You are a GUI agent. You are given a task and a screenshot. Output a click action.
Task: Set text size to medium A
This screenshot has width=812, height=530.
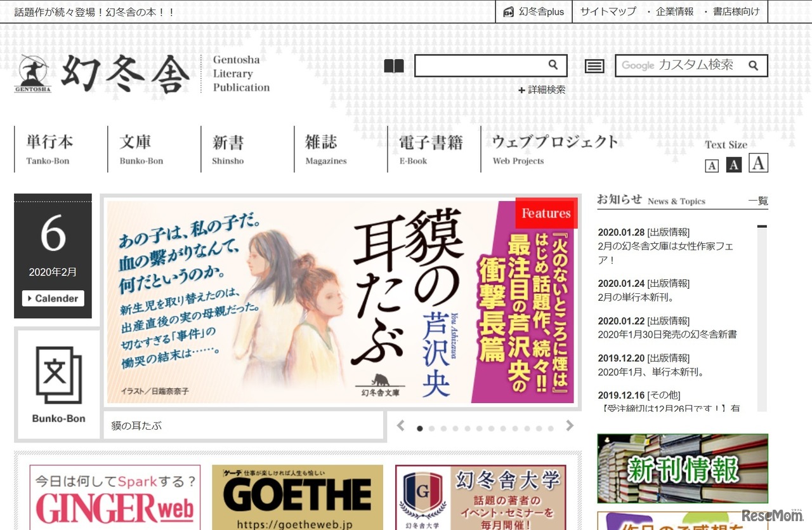tap(734, 164)
